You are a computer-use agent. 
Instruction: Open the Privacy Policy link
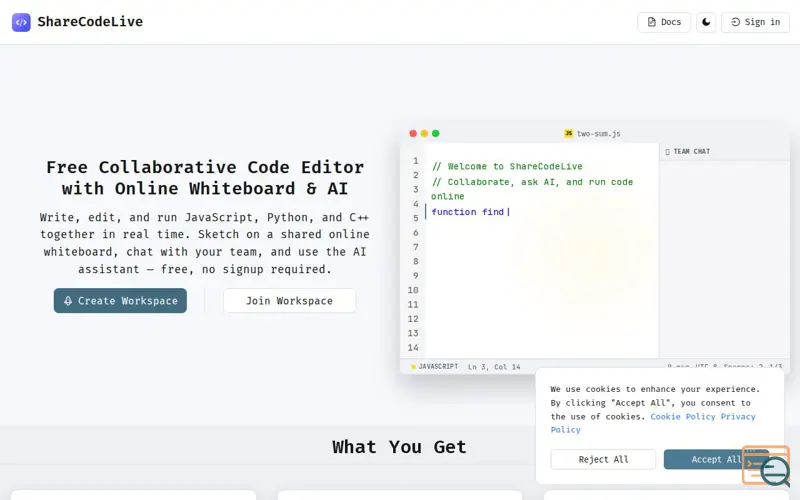(653, 423)
